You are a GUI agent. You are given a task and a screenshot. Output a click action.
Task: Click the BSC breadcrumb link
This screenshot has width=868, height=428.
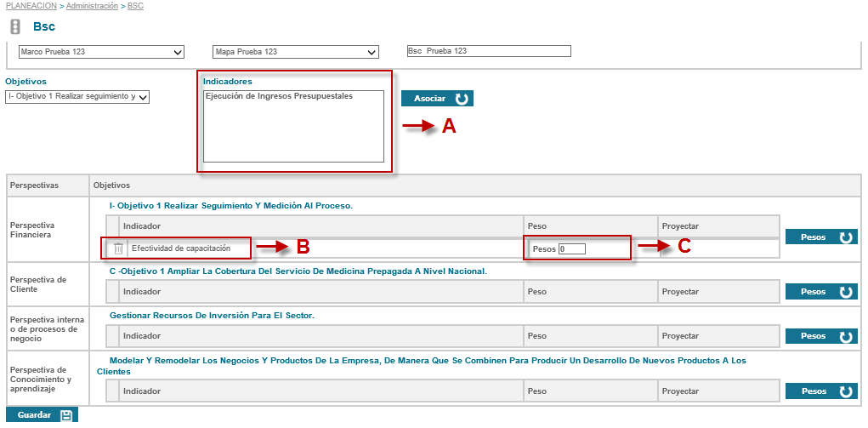click(135, 6)
